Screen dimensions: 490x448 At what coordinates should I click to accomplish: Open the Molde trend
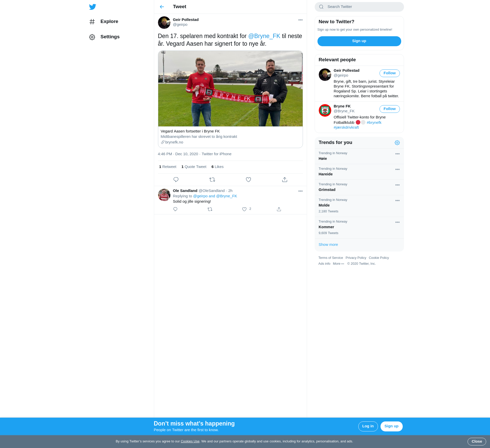coord(359,206)
